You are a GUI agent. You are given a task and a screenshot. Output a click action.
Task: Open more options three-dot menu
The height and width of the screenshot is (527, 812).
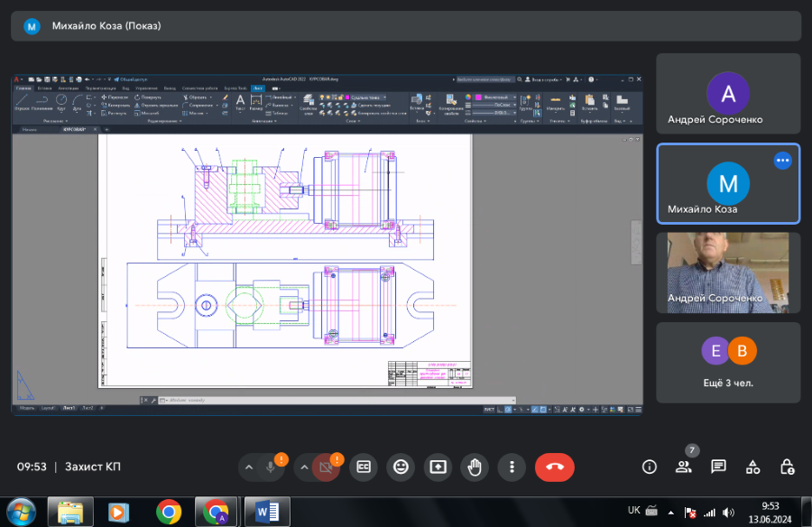512,467
